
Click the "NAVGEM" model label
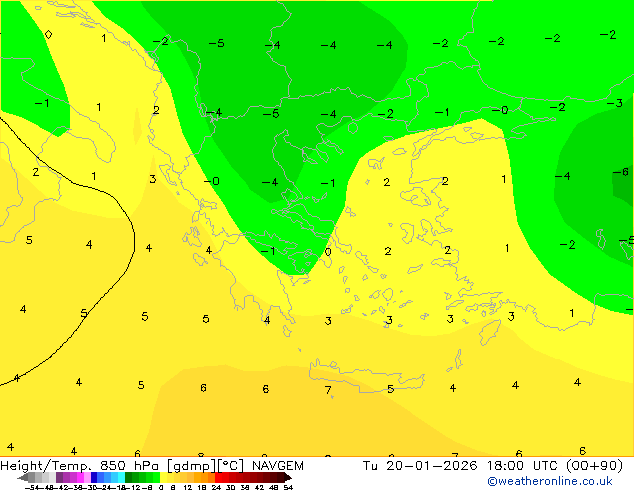coord(278,466)
